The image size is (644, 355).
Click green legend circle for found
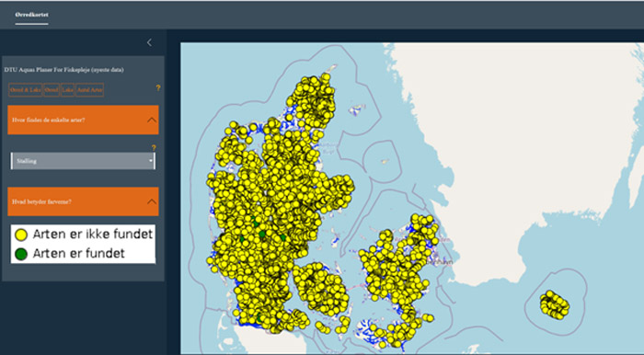21,254
